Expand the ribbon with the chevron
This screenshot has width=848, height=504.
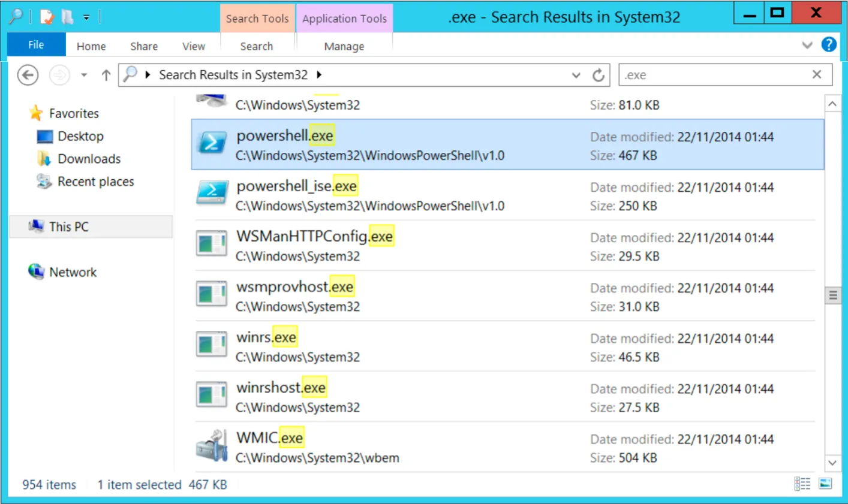pos(807,45)
